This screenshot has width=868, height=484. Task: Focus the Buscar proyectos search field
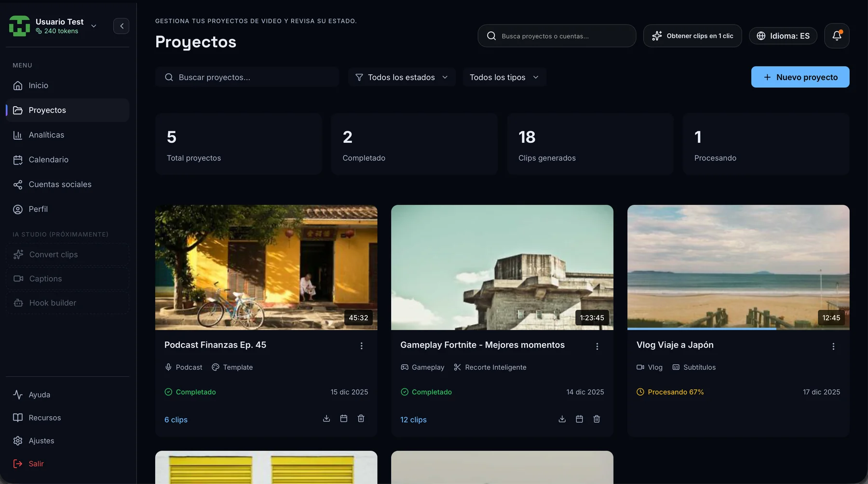247,77
